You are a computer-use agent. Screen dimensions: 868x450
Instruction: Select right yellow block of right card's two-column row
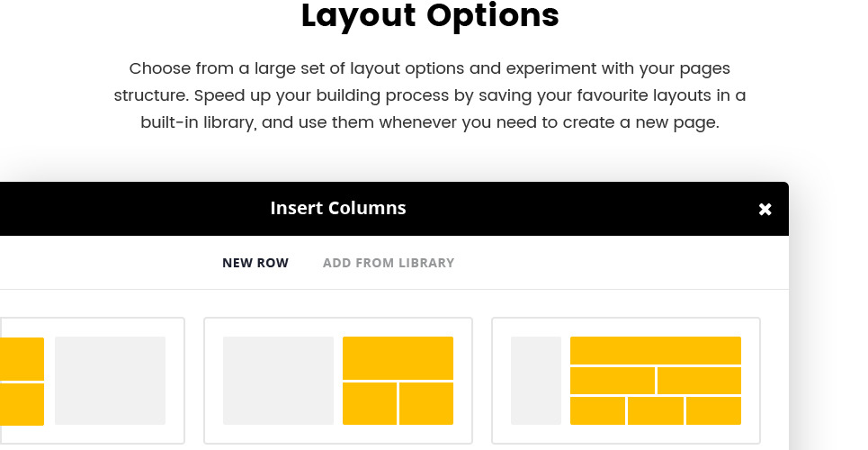(699, 380)
